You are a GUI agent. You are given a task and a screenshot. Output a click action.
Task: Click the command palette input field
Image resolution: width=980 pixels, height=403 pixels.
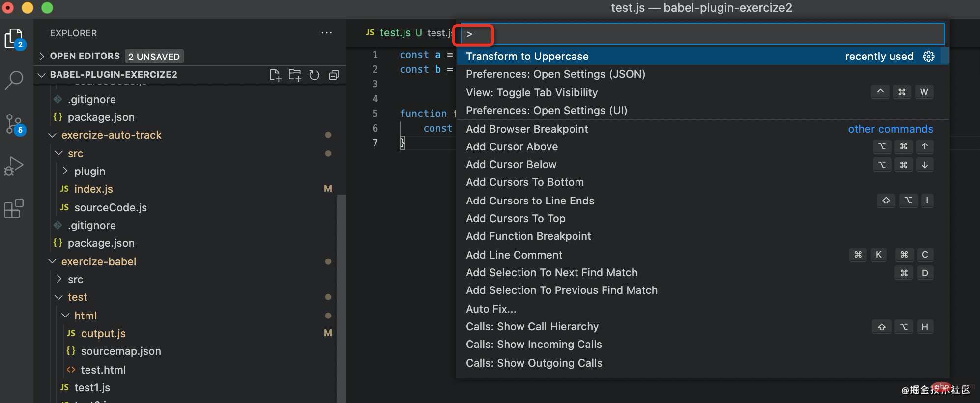(703, 34)
